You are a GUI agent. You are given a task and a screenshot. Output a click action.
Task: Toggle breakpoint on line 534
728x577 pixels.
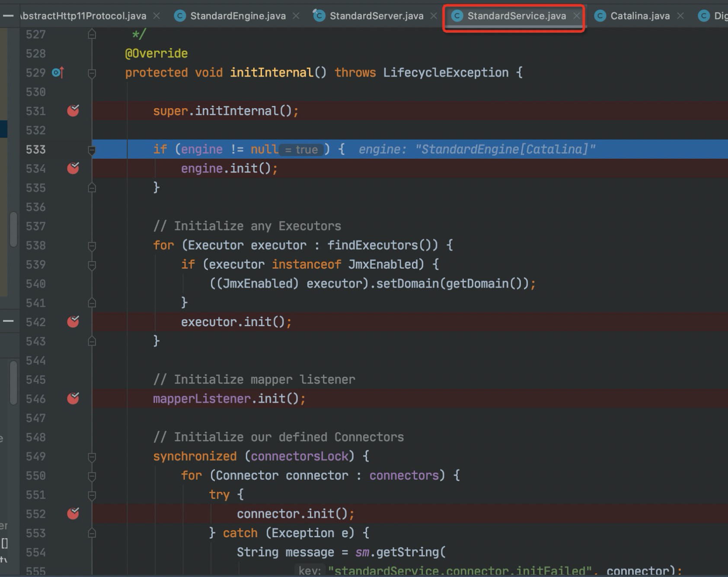click(73, 168)
